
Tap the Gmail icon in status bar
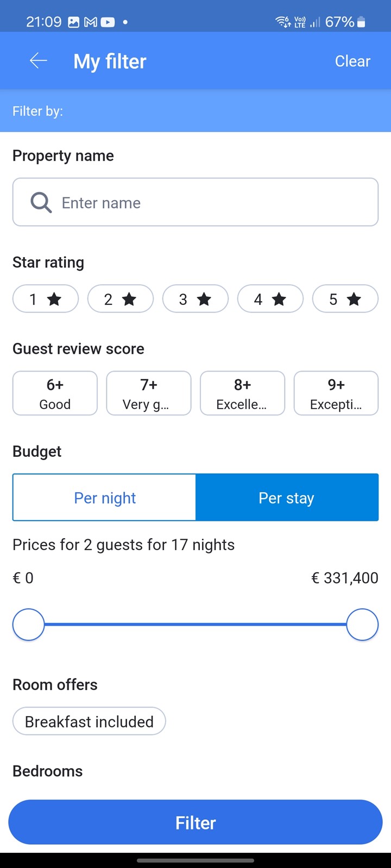(91, 22)
